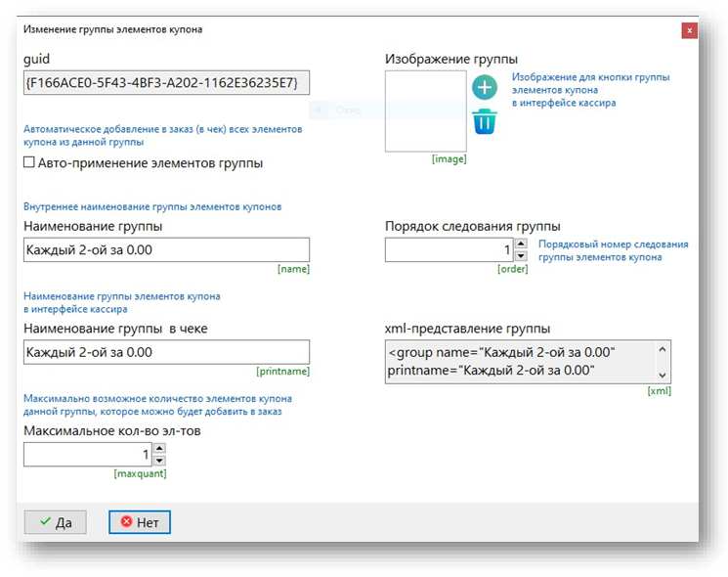
Task: Click the Порядок следования группы number field
Action: pos(449,250)
